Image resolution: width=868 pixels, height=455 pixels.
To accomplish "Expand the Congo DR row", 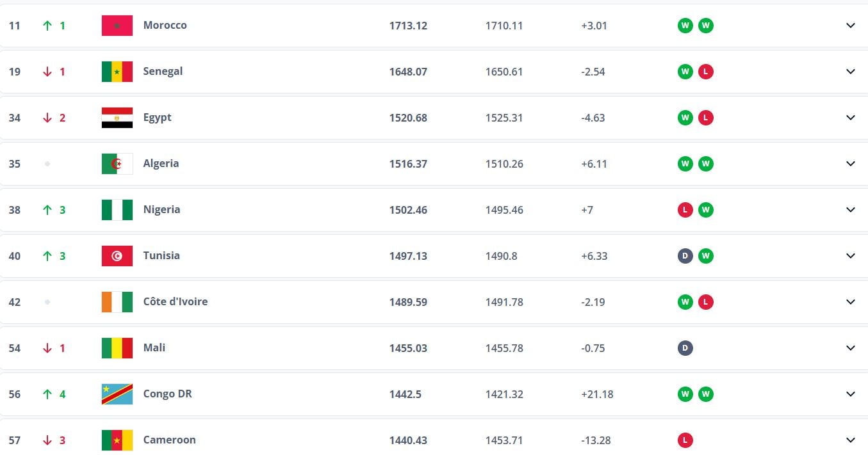I will tap(851, 394).
